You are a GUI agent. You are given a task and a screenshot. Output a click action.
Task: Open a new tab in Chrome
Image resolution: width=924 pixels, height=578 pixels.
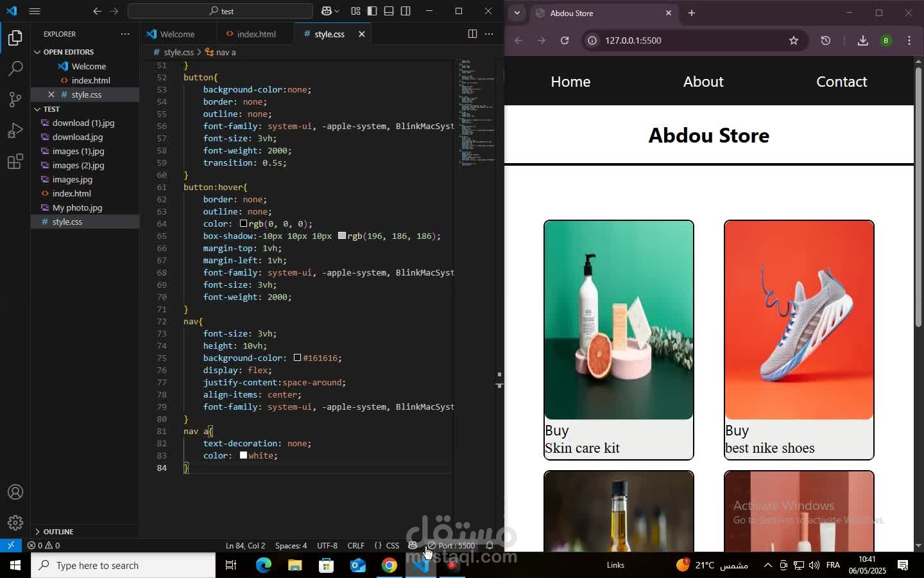pyautogui.click(x=692, y=13)
